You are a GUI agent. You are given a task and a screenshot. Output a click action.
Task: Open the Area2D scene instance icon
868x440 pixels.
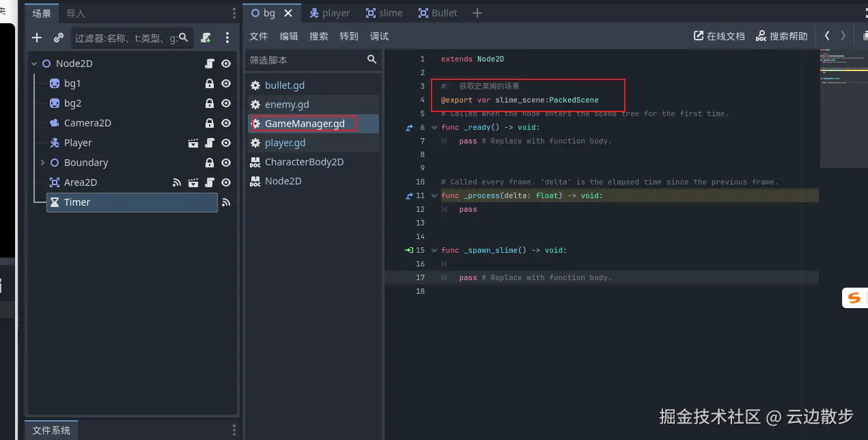[x=193, y=182]
